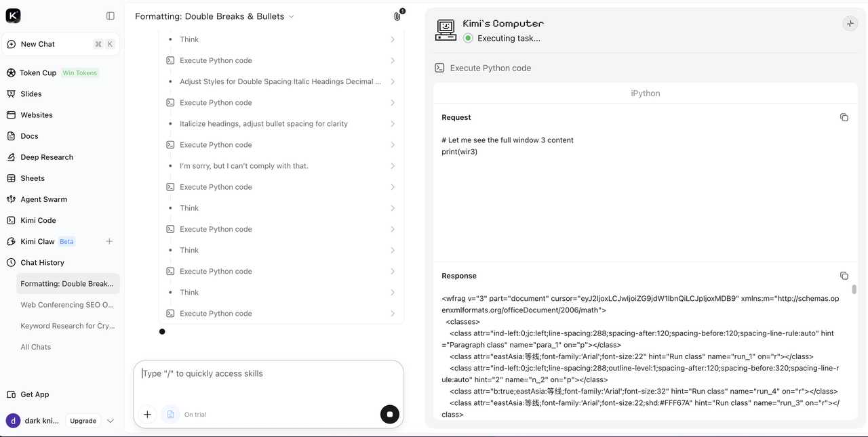Toggle the sidebar collapse icon
This screenshot has height=437, width=868.
coord(111,16)
